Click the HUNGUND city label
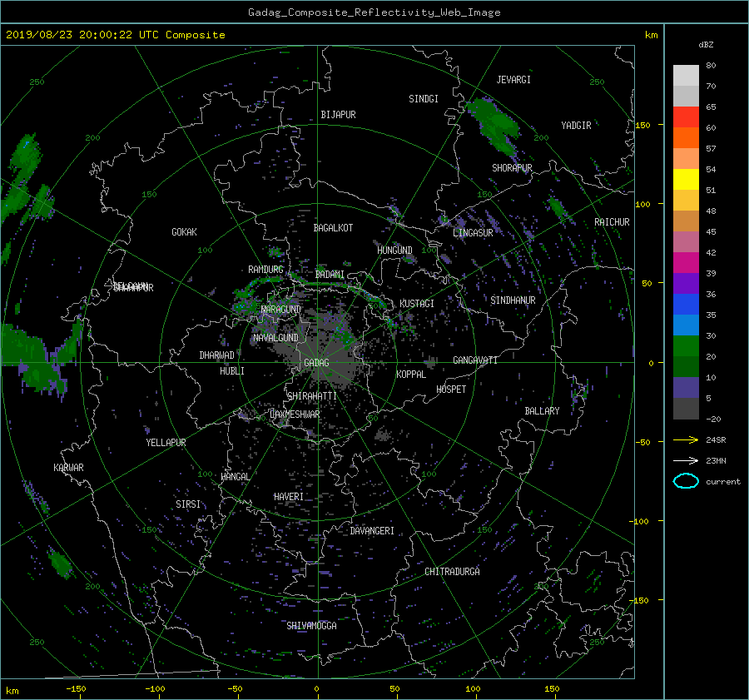Image resolution: width=749 pixels, height=700 pixels. click(394, 251)
